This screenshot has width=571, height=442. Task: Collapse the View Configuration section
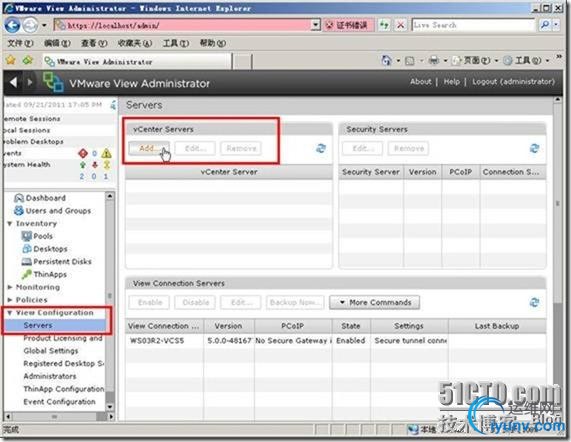(x=9, y=313)
